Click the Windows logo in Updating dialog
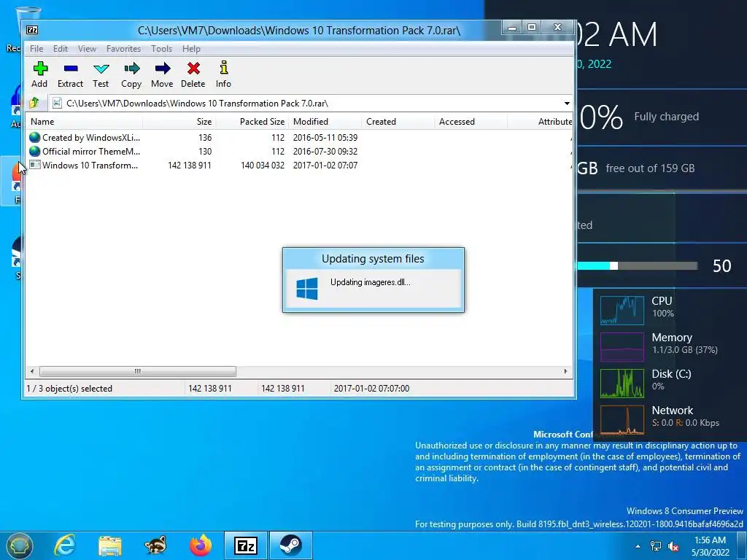This screenshot has width=747, height=560. 307,289
